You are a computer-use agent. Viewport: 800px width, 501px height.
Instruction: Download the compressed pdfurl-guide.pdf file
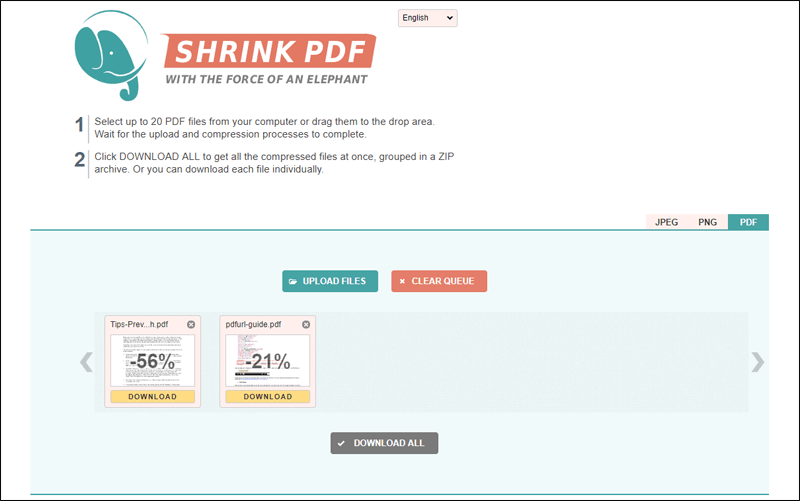267,396
